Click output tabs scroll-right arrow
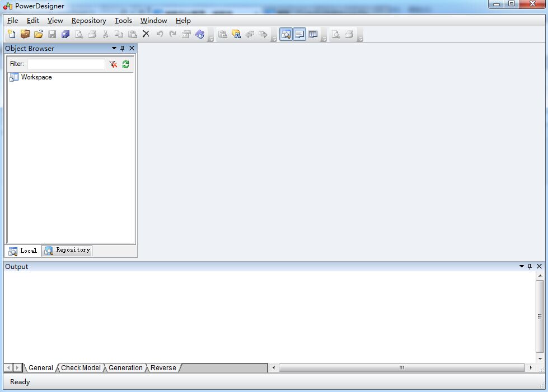The height and width of the screenshot is (392, 548). point(18,367)
